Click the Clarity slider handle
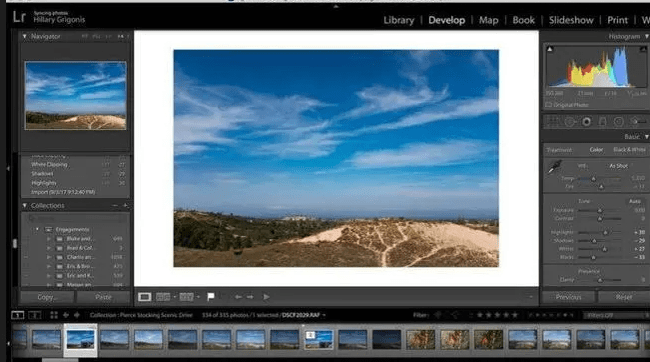The width and height of the screenshot is (650, 362). (x=599, y=280)
